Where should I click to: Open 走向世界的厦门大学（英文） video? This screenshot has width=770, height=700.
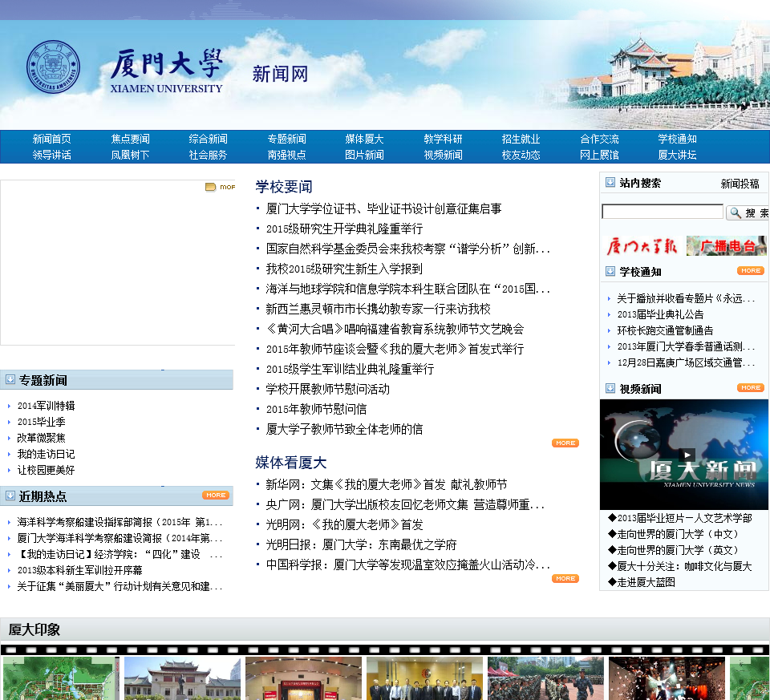point(673,550)
